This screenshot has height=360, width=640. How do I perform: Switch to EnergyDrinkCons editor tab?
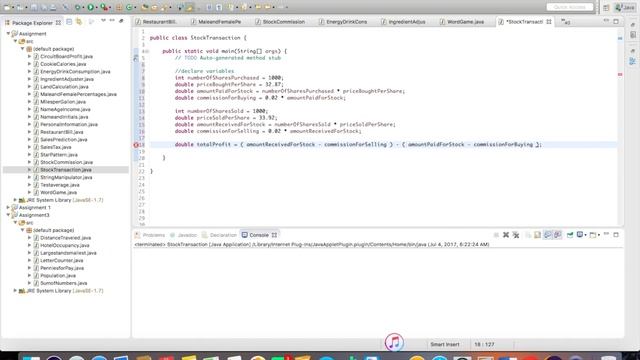point(343,22)
